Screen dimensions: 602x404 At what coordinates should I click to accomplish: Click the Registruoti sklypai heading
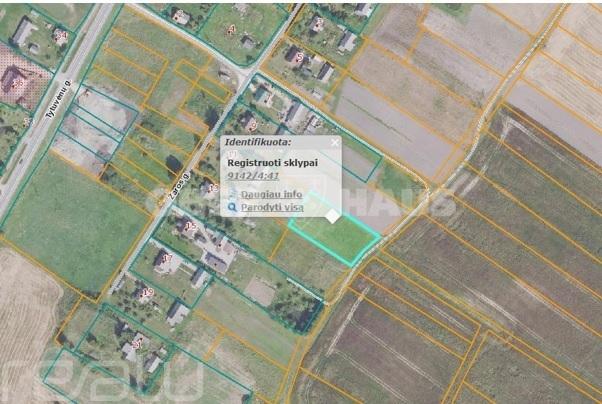(273, 163)
